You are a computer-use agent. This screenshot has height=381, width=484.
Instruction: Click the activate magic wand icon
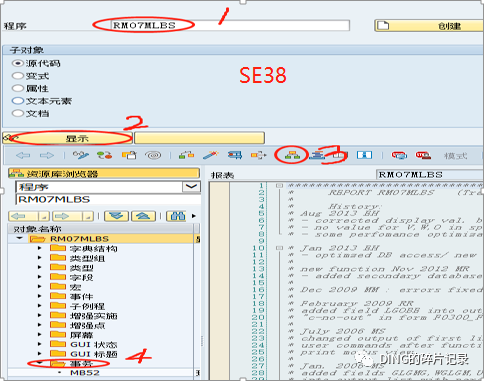[x=210, y=155]
